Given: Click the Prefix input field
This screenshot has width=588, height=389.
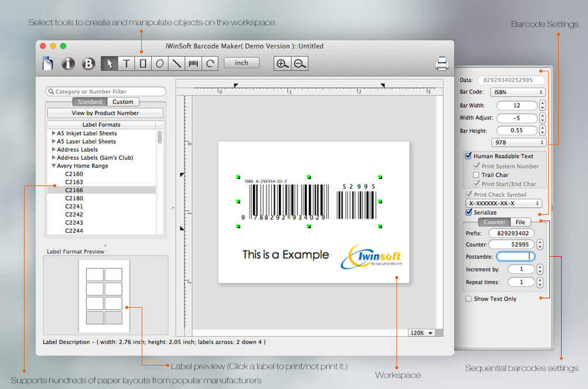Looking at the screenshot, I should point(511,233).
